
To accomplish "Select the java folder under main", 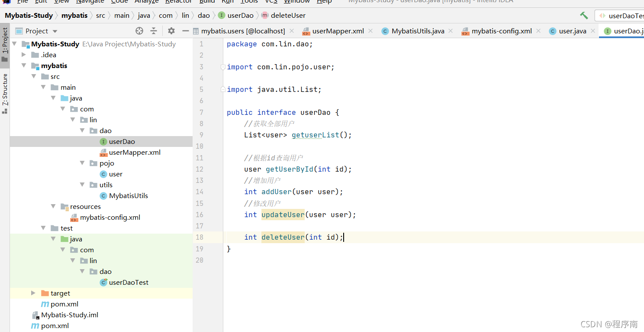I will (71, 98).
